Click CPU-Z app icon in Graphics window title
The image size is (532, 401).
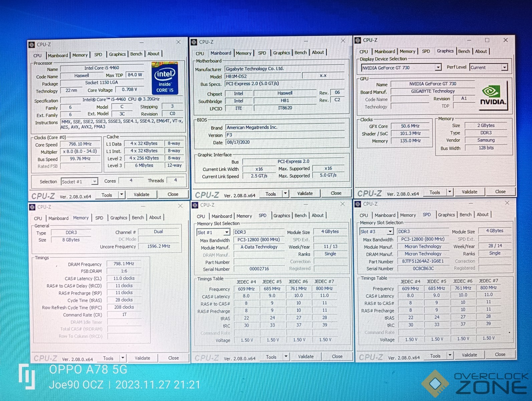point(358,40)
